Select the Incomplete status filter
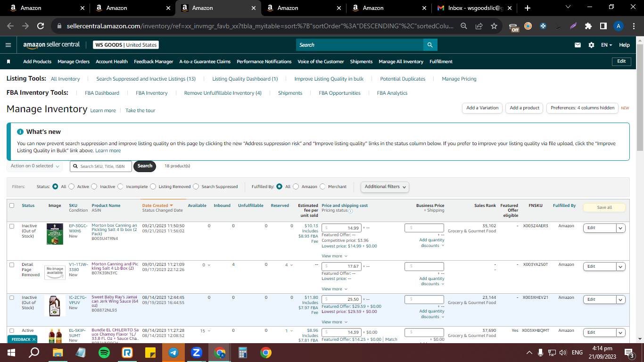This screenshot has width=644, height=362. (x=120, y=187)
